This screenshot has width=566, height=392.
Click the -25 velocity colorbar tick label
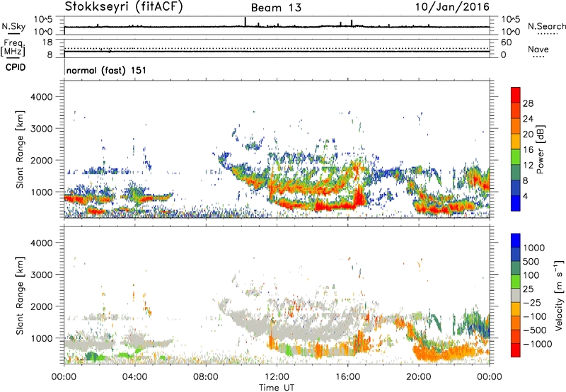click(532, 303)
